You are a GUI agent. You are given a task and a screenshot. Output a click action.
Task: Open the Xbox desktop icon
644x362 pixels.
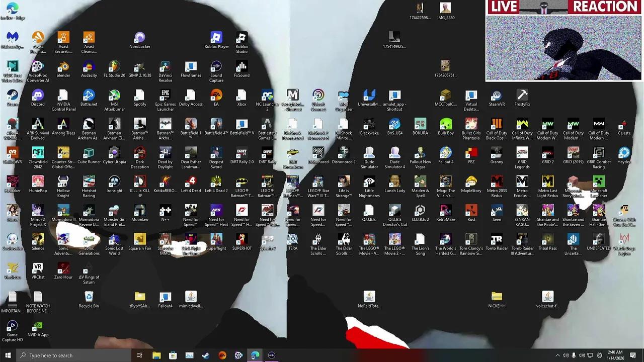click(x=242, y=98)
